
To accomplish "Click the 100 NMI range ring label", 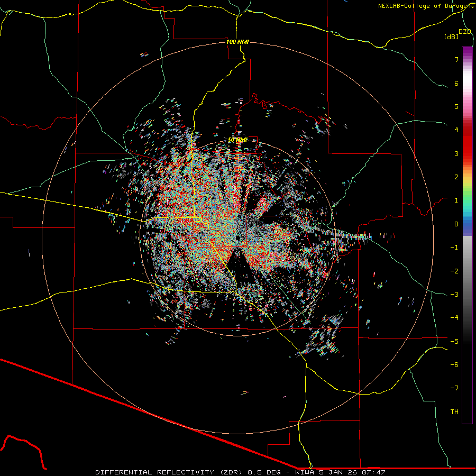I will point(237,42).
